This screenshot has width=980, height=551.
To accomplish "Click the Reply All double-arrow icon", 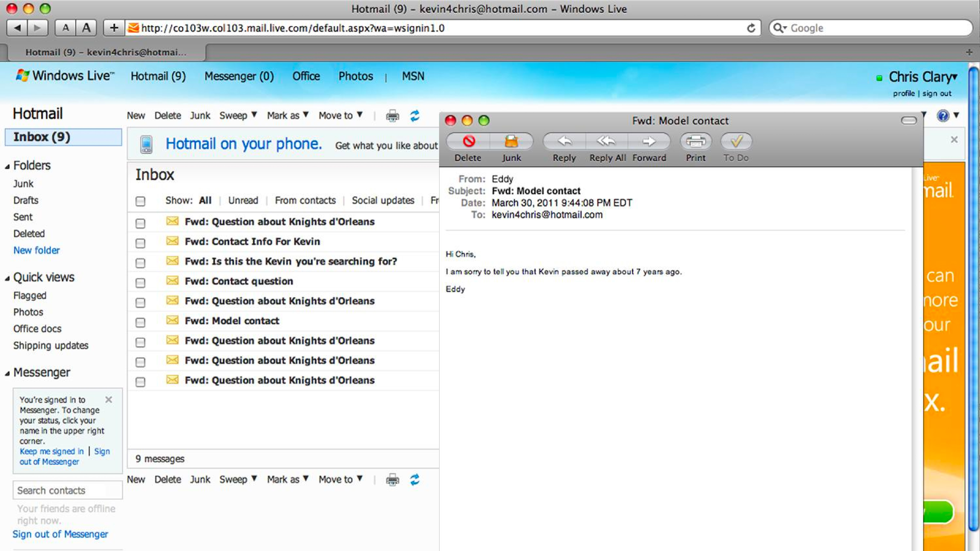I will tap(606, 141).
